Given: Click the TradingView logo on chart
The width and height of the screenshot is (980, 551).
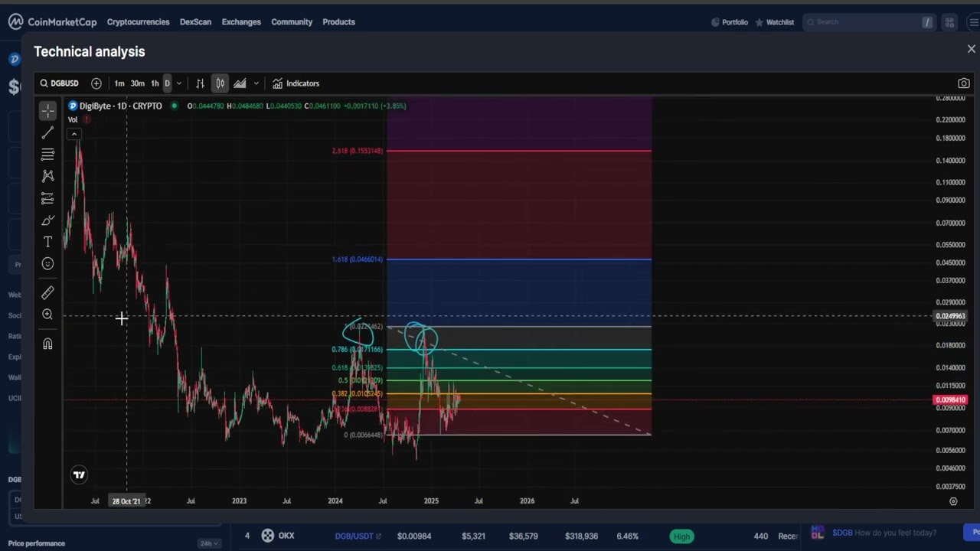Looking at the screenshot, I should 79,475.
